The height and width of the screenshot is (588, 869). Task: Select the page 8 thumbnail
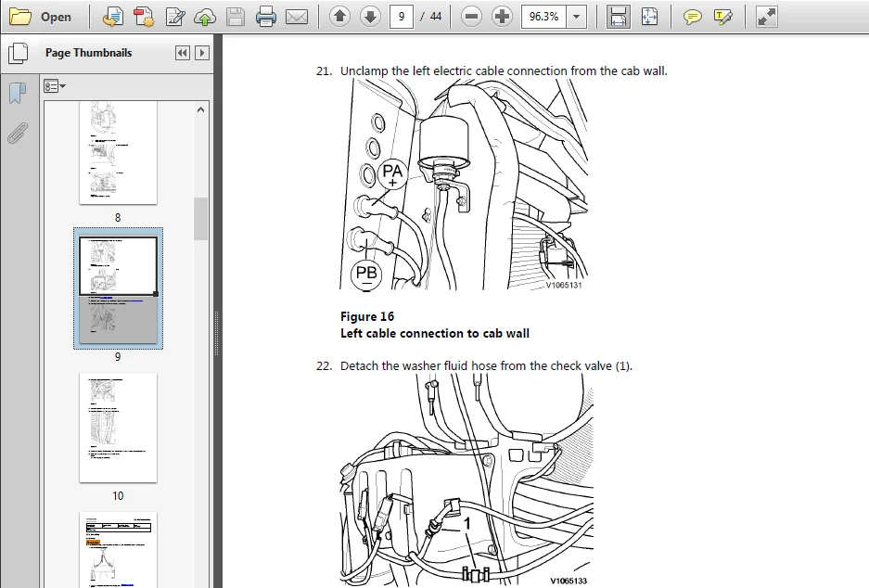click(118, 152)
